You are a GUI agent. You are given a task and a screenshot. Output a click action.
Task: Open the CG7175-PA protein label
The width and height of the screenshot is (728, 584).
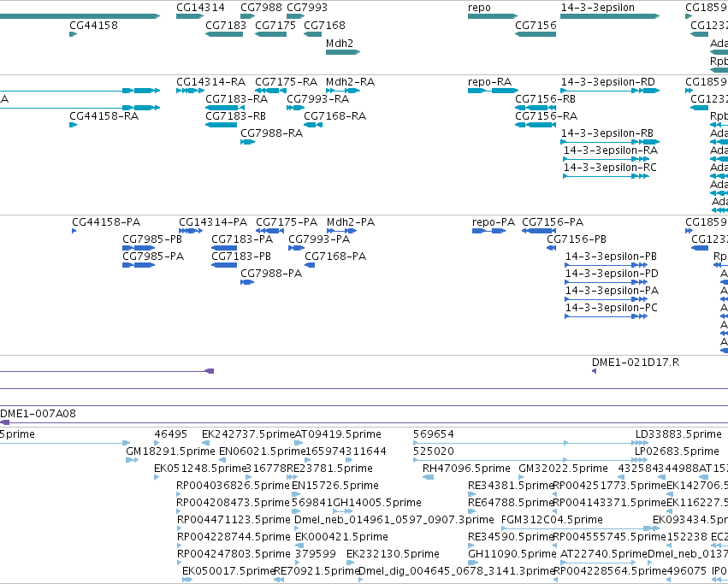287,222
